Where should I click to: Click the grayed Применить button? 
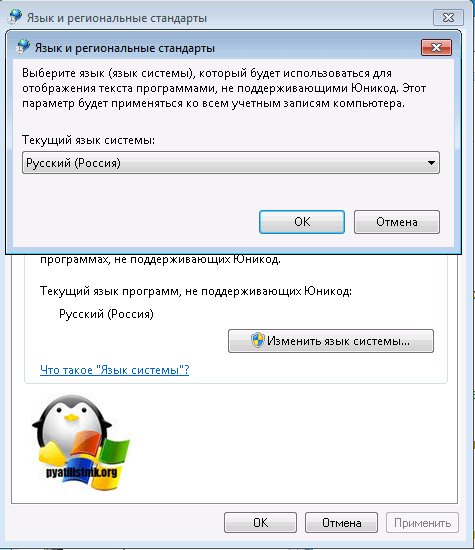click(422, 523)
